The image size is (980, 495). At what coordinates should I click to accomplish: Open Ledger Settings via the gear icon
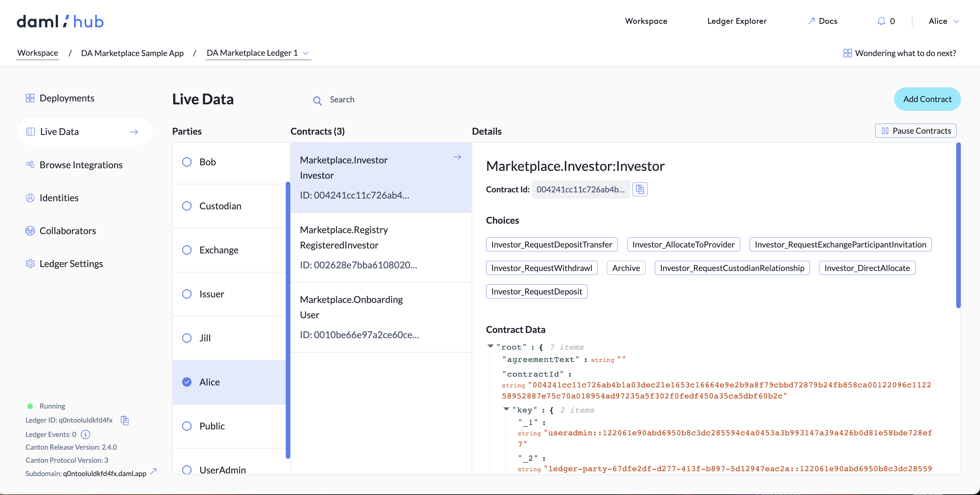[30, 263]
